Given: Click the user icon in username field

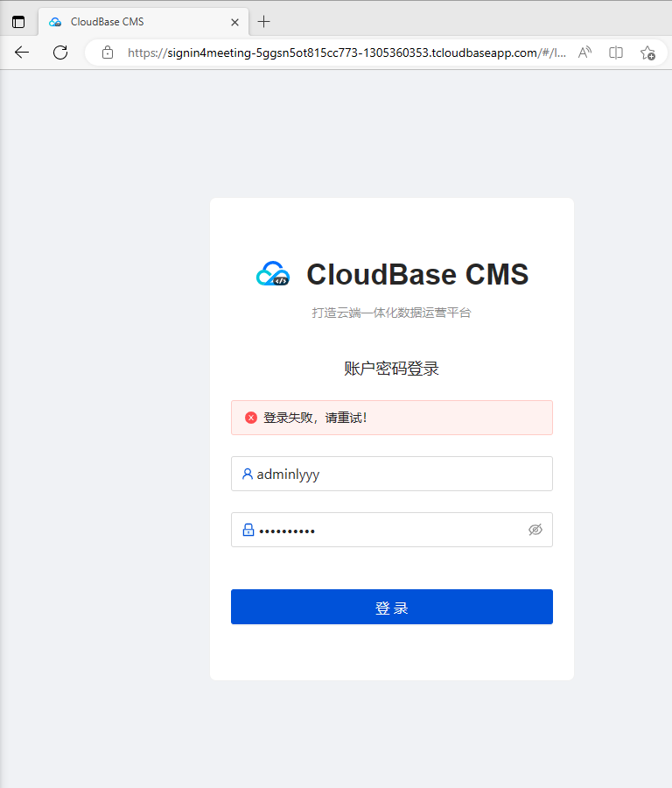Looking at the screenshot, I should pyautogui.click(x=247, y=474).
